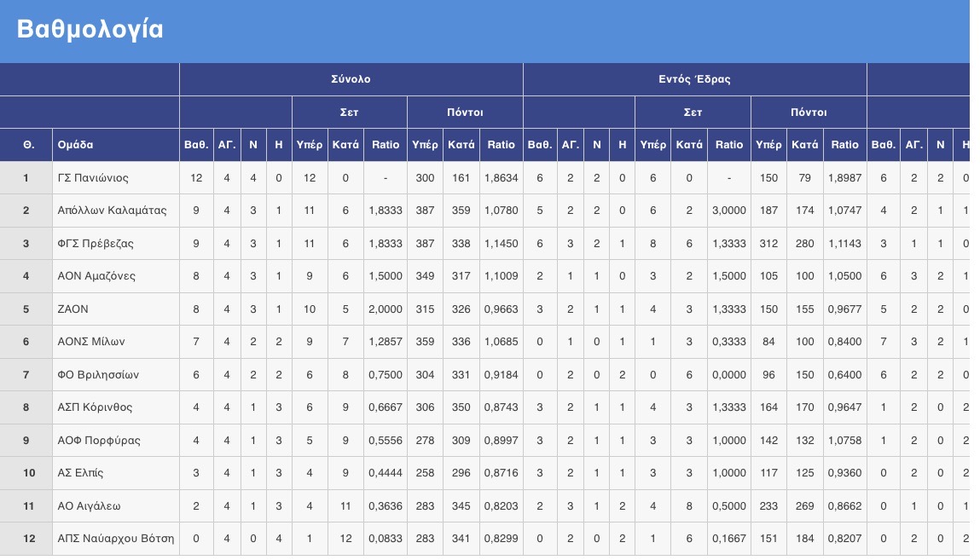
Task: Open the ΓΣ Πανιώνιος team row
Action: click(x=93, y=178)
